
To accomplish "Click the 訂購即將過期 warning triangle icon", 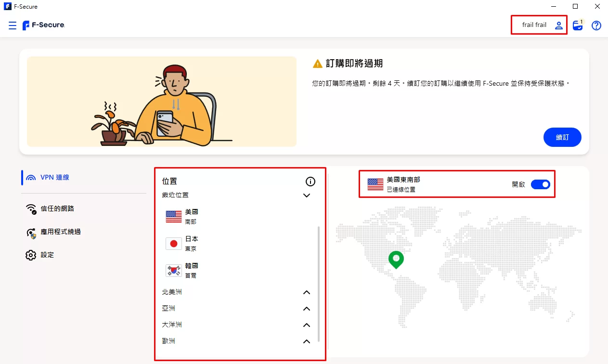I will tap(317, 64).
